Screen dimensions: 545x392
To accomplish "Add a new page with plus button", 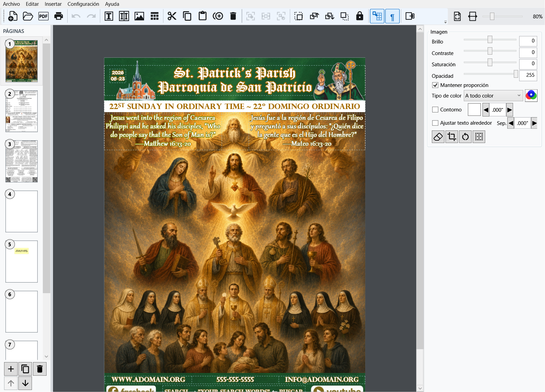I will coord(11,369).
